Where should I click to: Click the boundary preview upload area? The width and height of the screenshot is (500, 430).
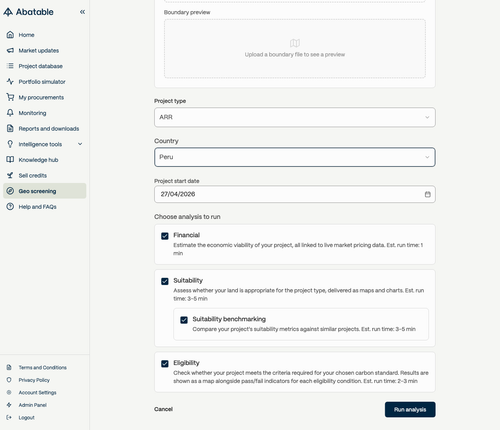(295, 49)
